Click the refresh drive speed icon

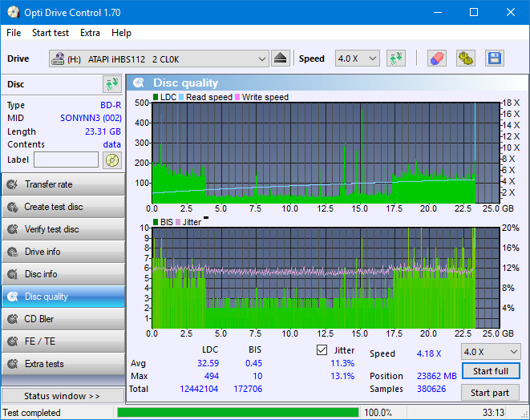coord(396,59)
